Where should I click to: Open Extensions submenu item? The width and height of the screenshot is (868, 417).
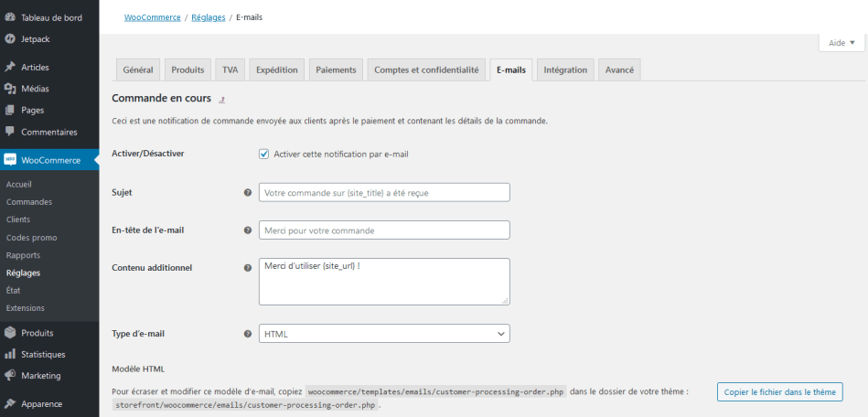[x=25, y=308]
